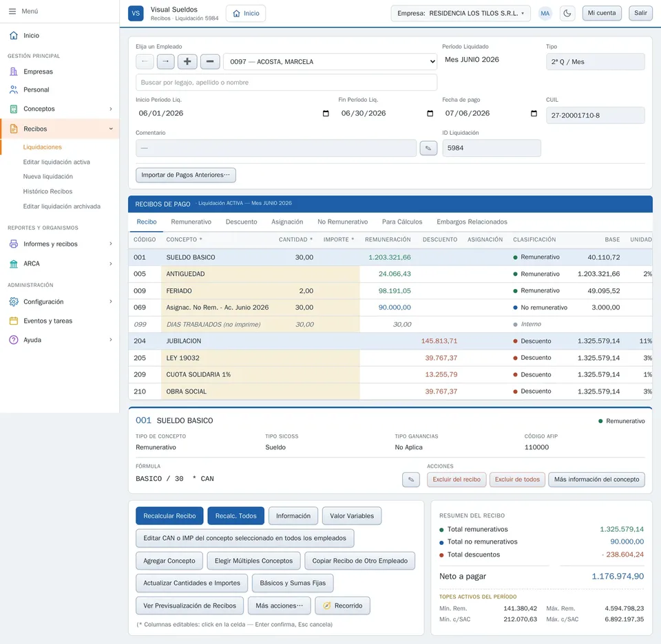
Task: Open the Para Cálculos tab
Action: pos(401,222)
